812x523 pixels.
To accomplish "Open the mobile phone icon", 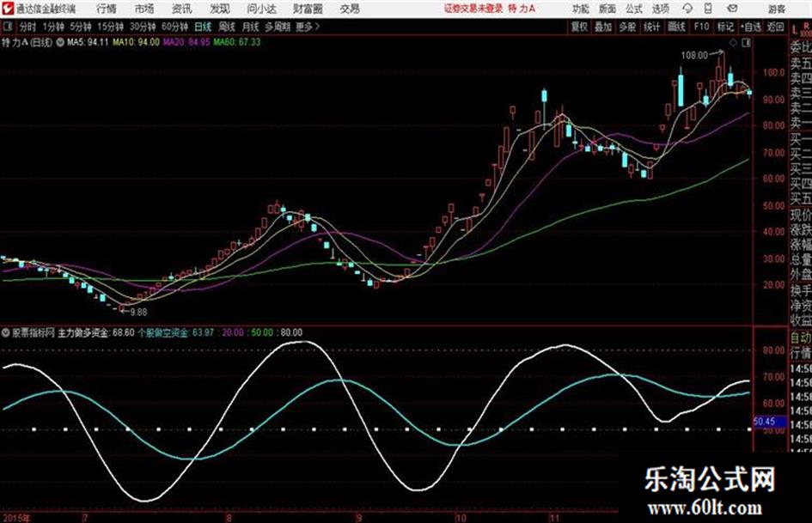I will click(x=708, y=9).
